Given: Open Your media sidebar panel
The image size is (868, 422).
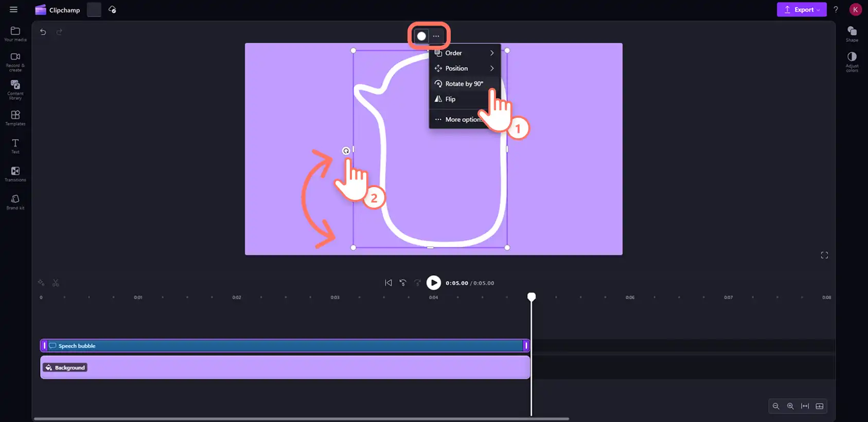Looking at the screenshot, I should (15, 34).
